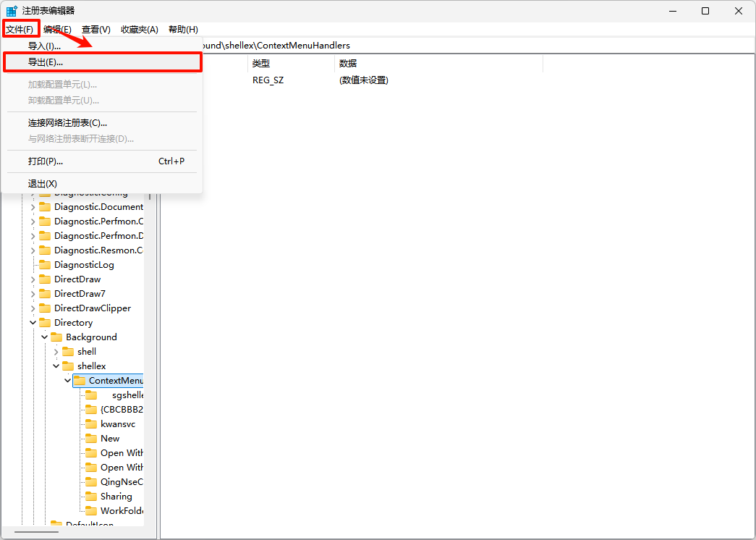Screen dimensions: 756x540
Task: Click the DiagnosticLog folder icon
Action: pos(45,265)
